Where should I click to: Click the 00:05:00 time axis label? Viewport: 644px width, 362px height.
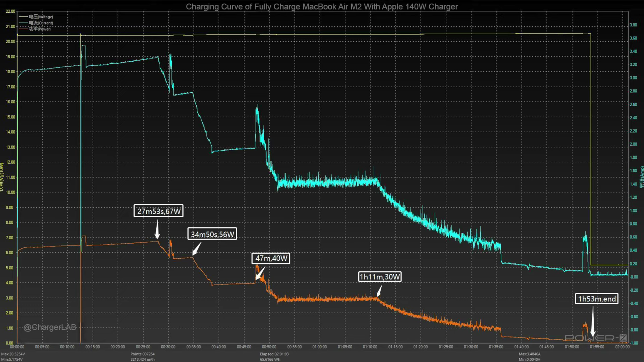point(42,347)
